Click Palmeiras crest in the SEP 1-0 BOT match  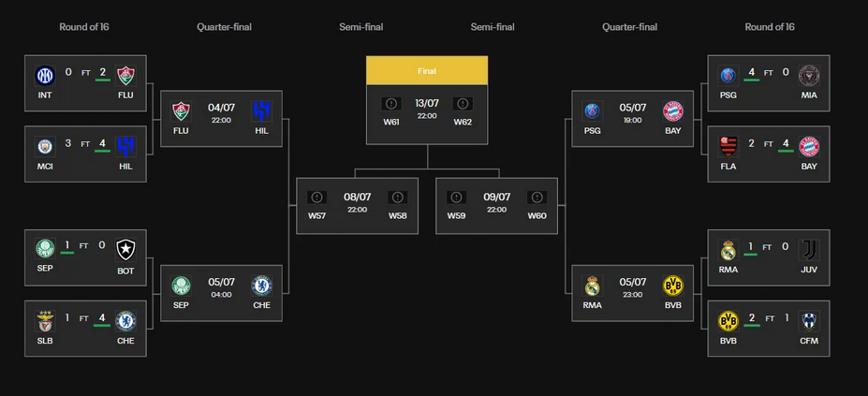click(45, 250)
